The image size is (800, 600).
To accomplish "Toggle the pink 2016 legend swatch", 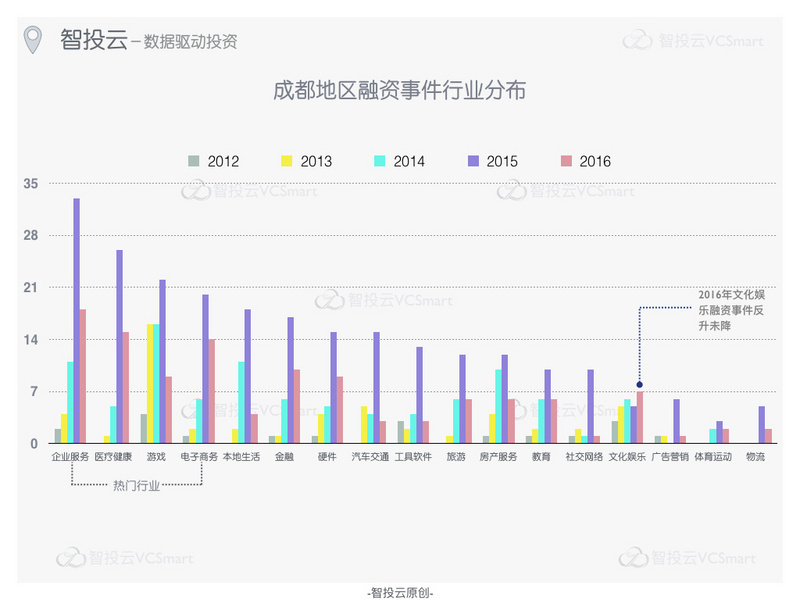I will pos(565,161).
